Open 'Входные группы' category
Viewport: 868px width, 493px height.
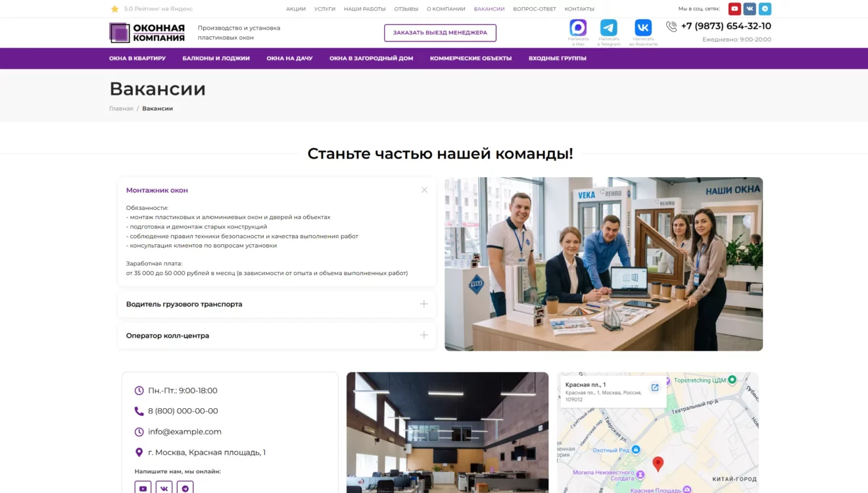558,58
